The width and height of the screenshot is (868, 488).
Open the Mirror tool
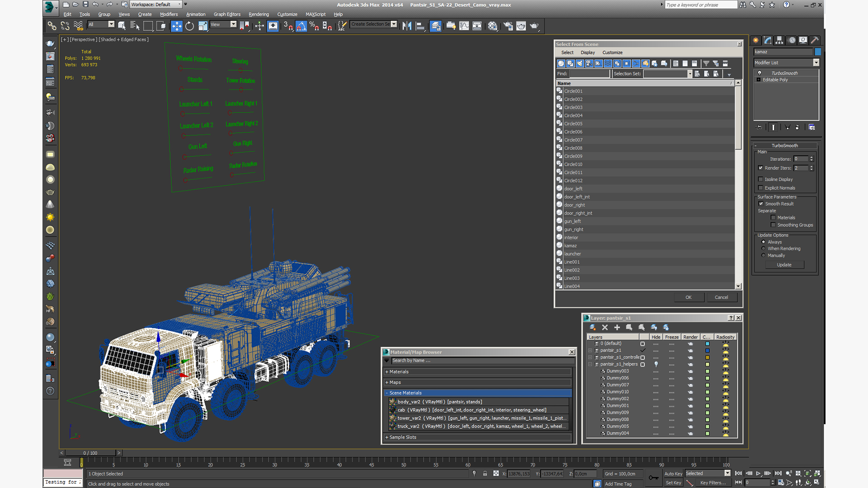(x=407, y=26)
